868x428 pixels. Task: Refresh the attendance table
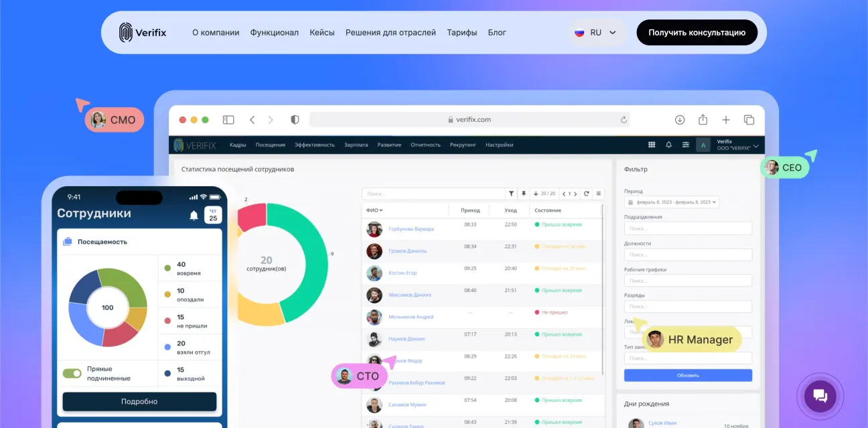(587, 194)
